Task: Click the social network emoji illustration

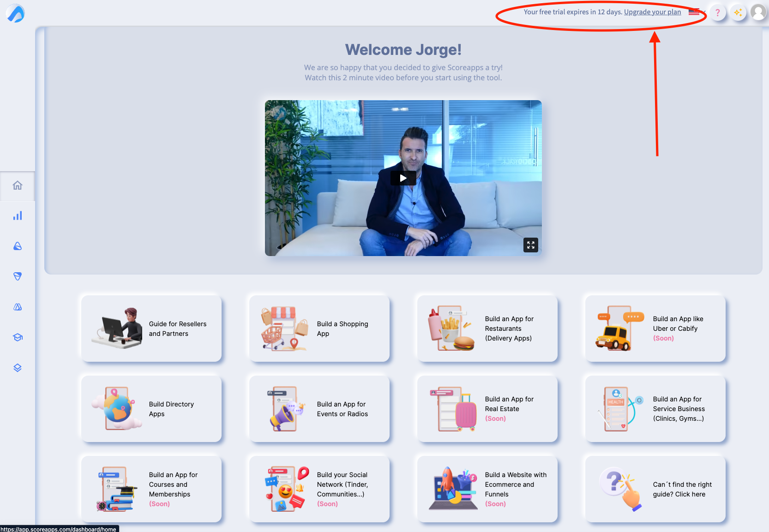Action: coord(287,489)
